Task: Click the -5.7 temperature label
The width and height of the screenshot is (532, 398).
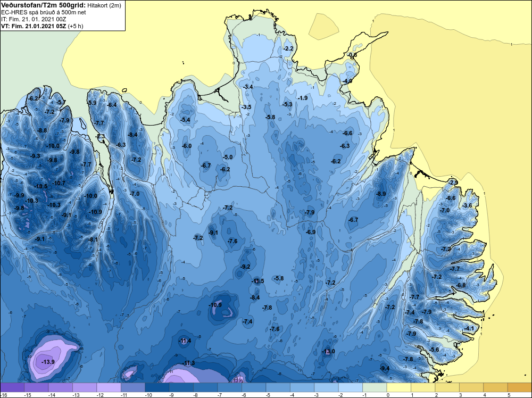Action: (61, 103)
